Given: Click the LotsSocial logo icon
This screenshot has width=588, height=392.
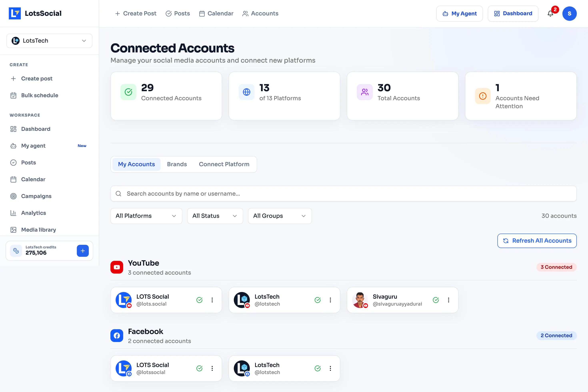Looking at the screenshot, I should tap(15, 13).
